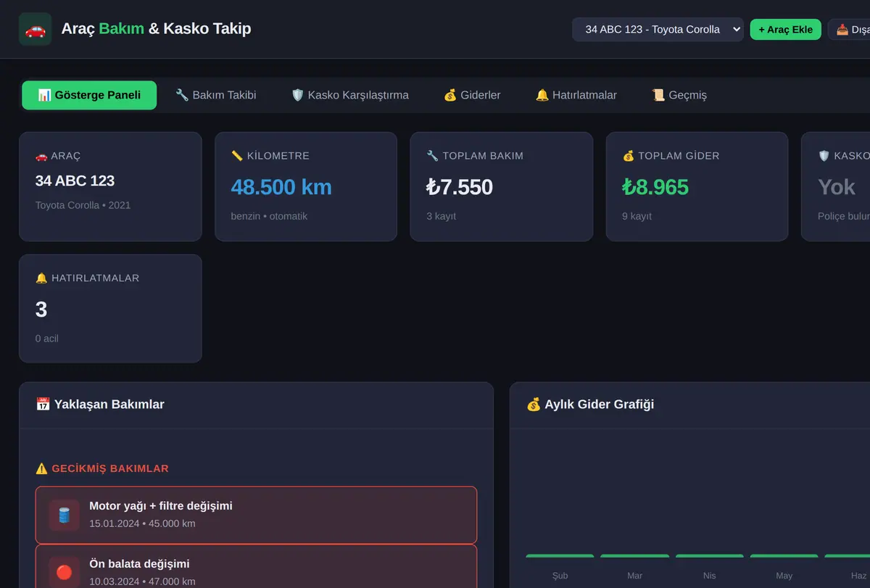870x588 pixels.
Task: Click the Yaklaşan Bakımlar heading
Action: pyautogui.click(x=100, y=405)
